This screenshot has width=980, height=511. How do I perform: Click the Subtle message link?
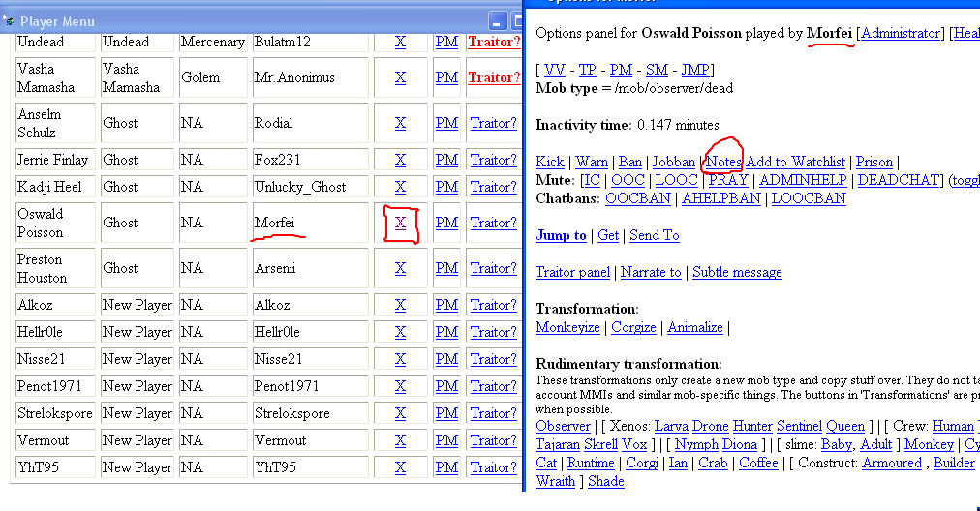coord(737,272)
